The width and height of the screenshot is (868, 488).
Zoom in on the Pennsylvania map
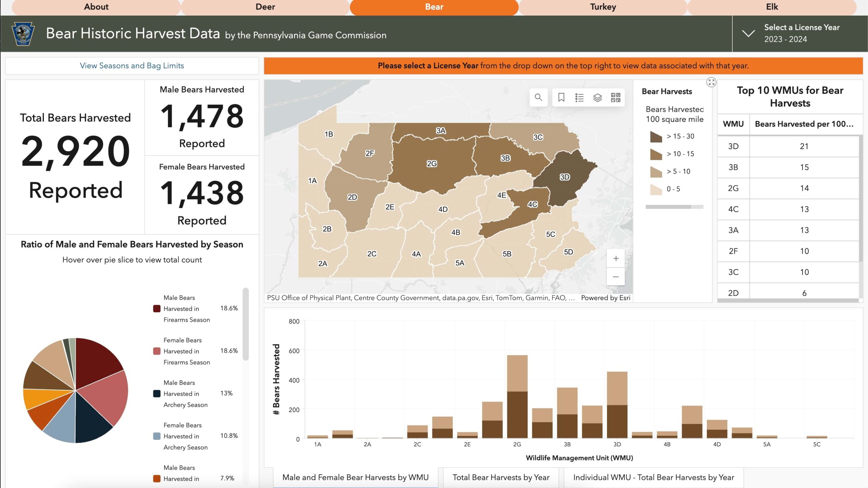(615, 259)
